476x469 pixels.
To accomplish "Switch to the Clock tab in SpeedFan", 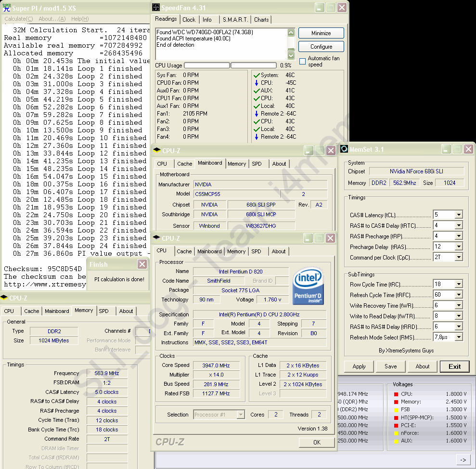I will [x=189, y=20].
